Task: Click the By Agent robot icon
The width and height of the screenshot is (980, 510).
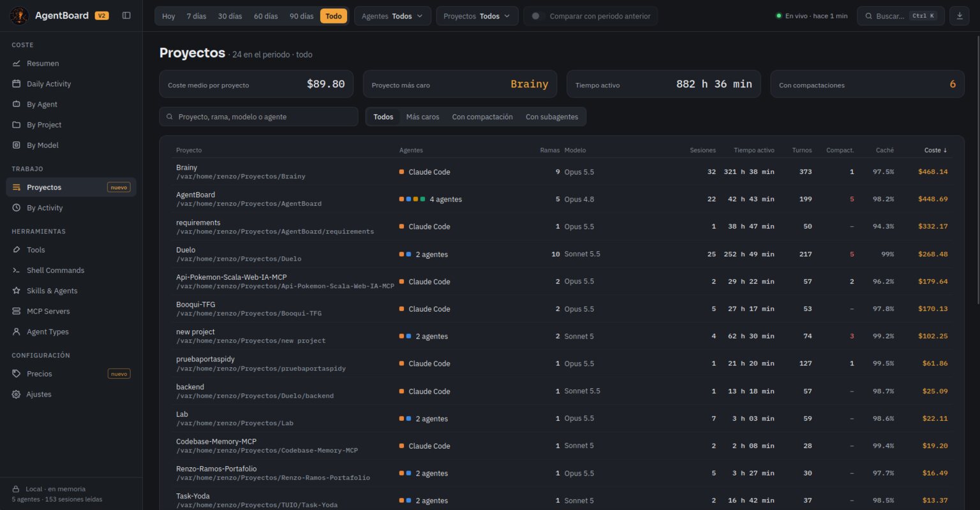Action: pos(17,105)
